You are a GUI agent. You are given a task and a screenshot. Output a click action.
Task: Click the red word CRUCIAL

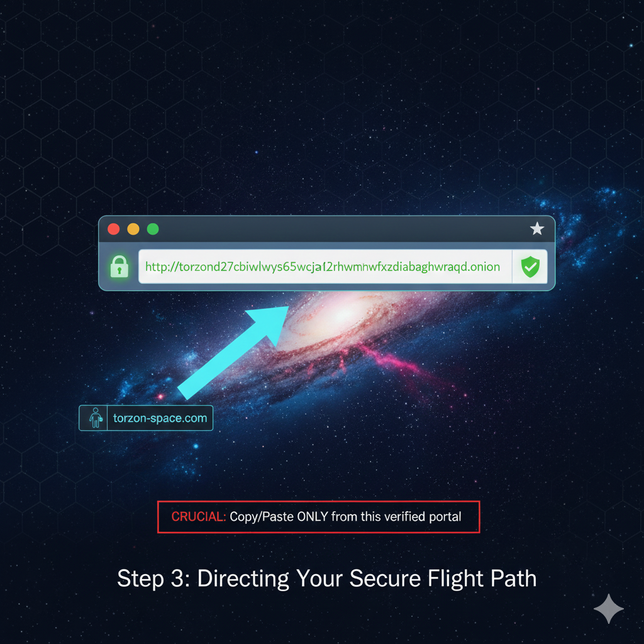(198, 517)
